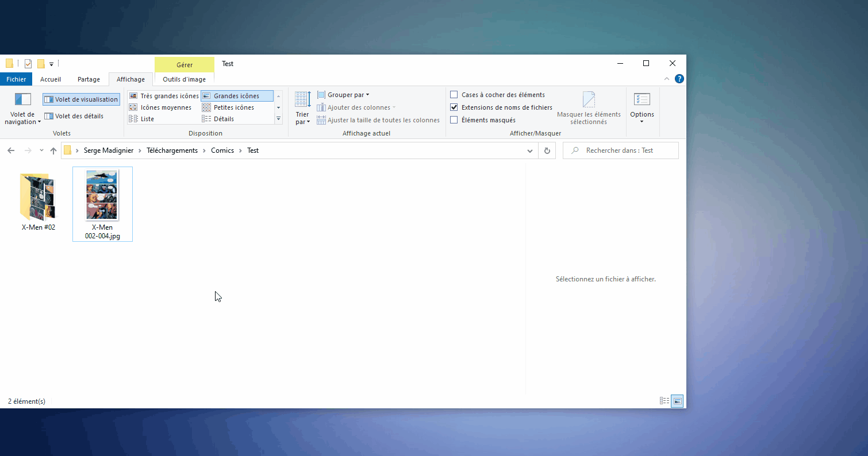The image size is (868, 456).
Task: Open the Fichier menu
Action: (16, 79)
